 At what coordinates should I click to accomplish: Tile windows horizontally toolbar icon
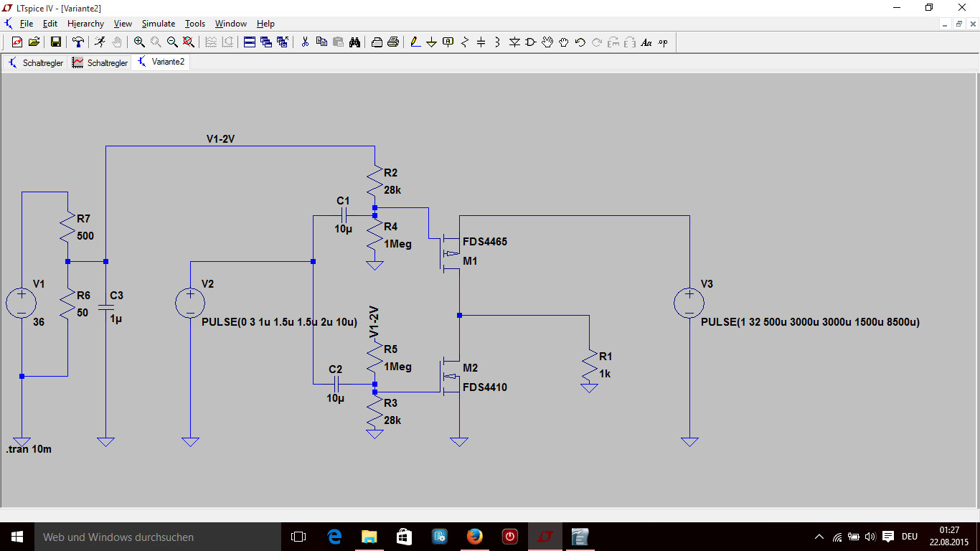coord(250,42)
